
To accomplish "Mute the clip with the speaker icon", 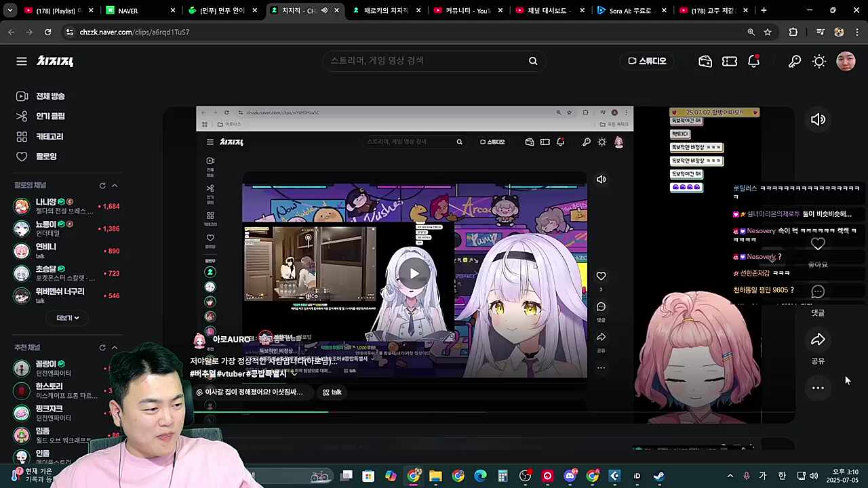I will pos(818,120).
